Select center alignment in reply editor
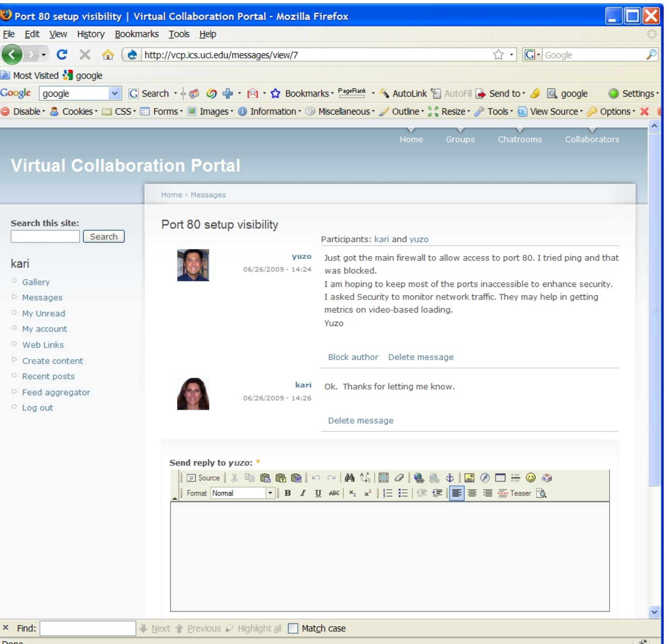 click(472, 493)
